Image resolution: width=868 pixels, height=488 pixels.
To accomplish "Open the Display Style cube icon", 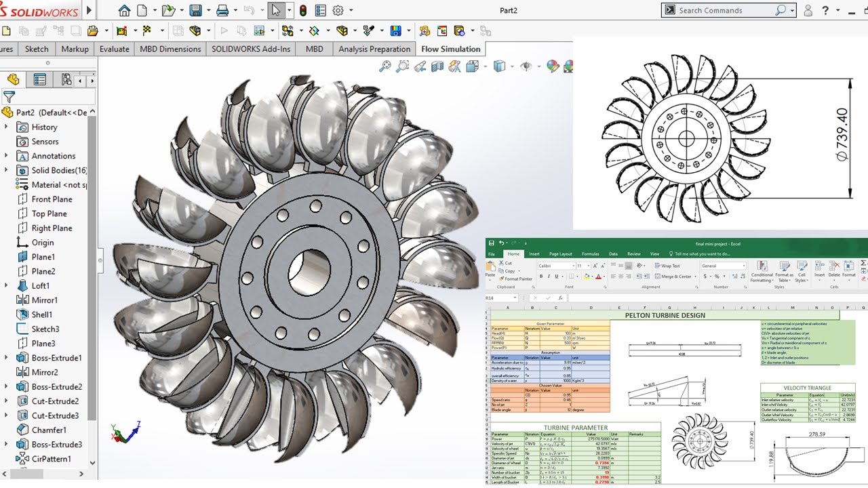I will pyautogui.click(x=499, y=66).
